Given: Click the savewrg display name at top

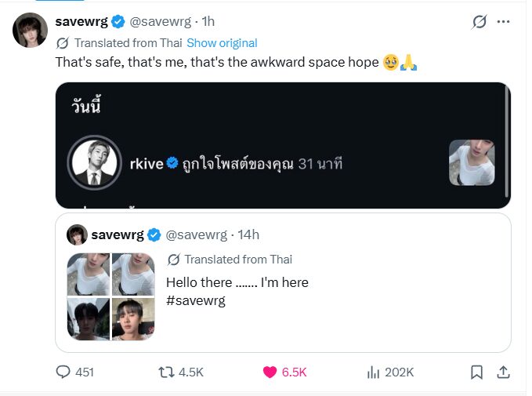Looking at the screenshot, I should click(81, 21).
